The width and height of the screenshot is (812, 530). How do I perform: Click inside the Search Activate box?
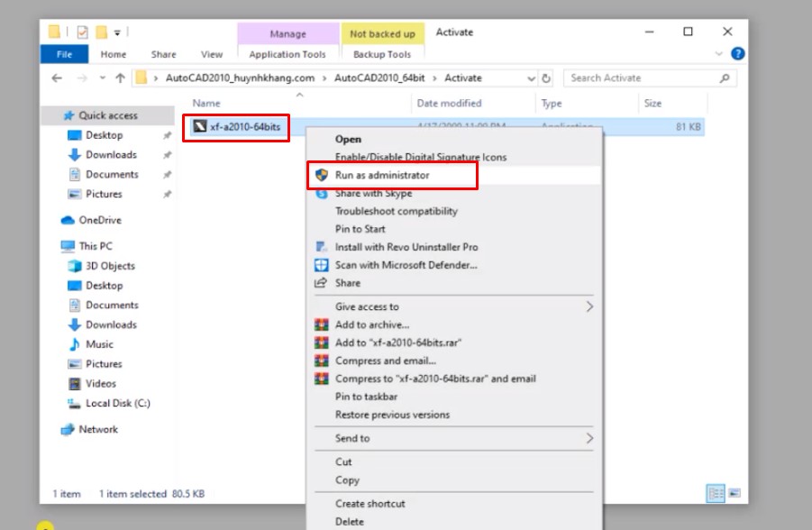coord(649,78)
